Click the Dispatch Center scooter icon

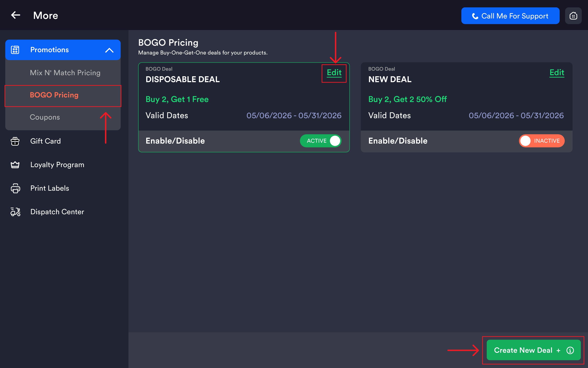point(15,212)
